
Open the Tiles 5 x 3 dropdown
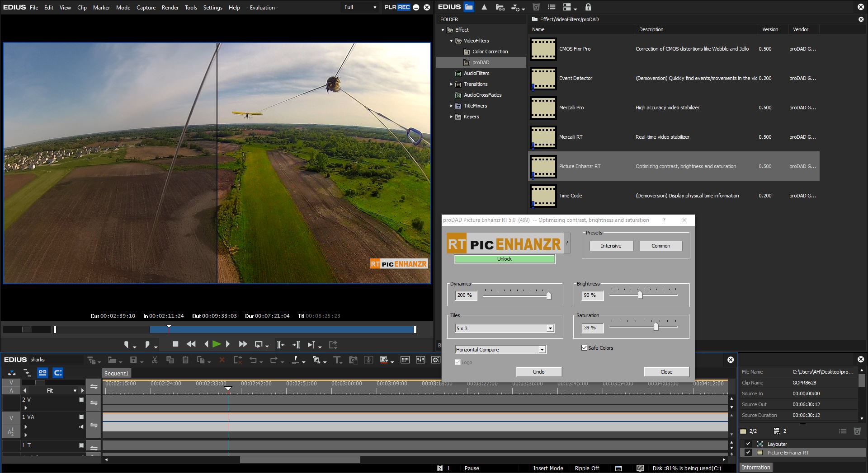[x=550, y=328]
